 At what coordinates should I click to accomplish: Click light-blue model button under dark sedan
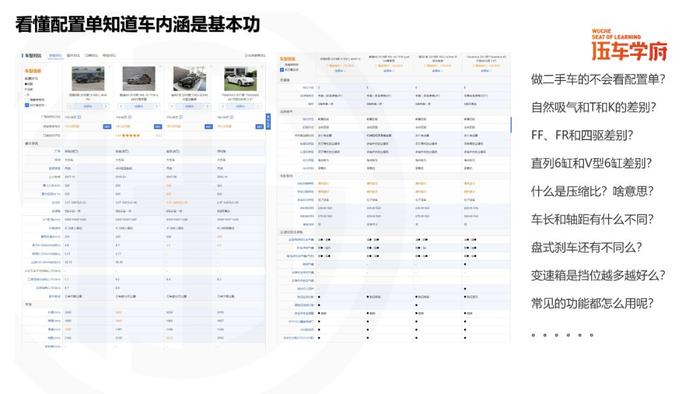(88, 106)
